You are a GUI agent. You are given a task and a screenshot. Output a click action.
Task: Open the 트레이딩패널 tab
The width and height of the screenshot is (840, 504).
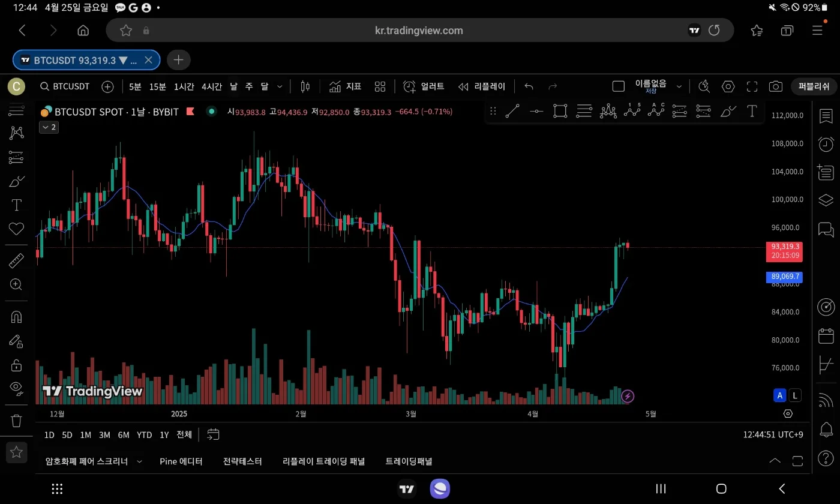click(x=409, y=461)
